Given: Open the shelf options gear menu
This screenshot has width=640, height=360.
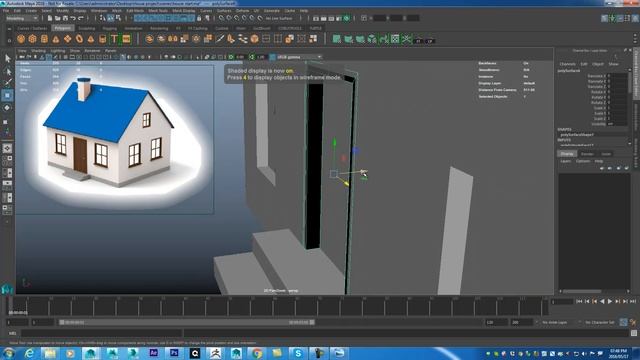Looking at the screenshot, I should (x=9, y=40).
